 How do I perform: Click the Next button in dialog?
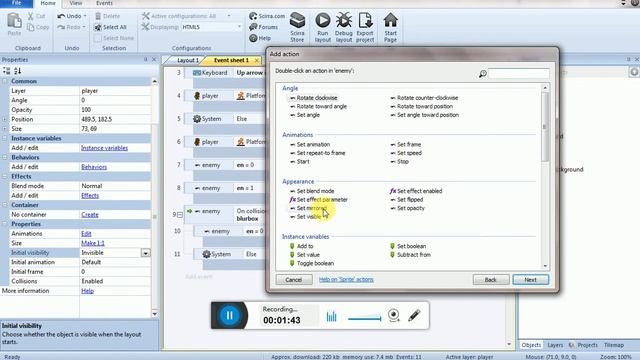530,280
